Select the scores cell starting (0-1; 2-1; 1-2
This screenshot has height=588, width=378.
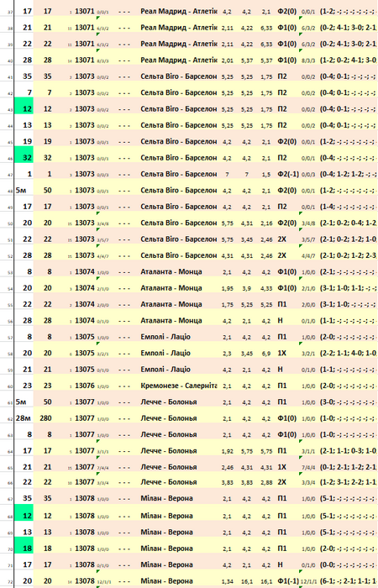click(x=349, y=467)
